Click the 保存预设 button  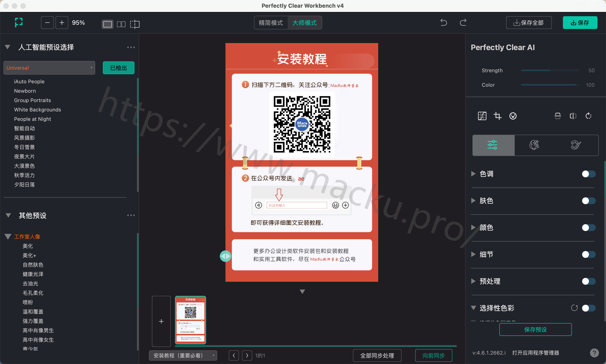pyautogui.click(x=535, y=329)
